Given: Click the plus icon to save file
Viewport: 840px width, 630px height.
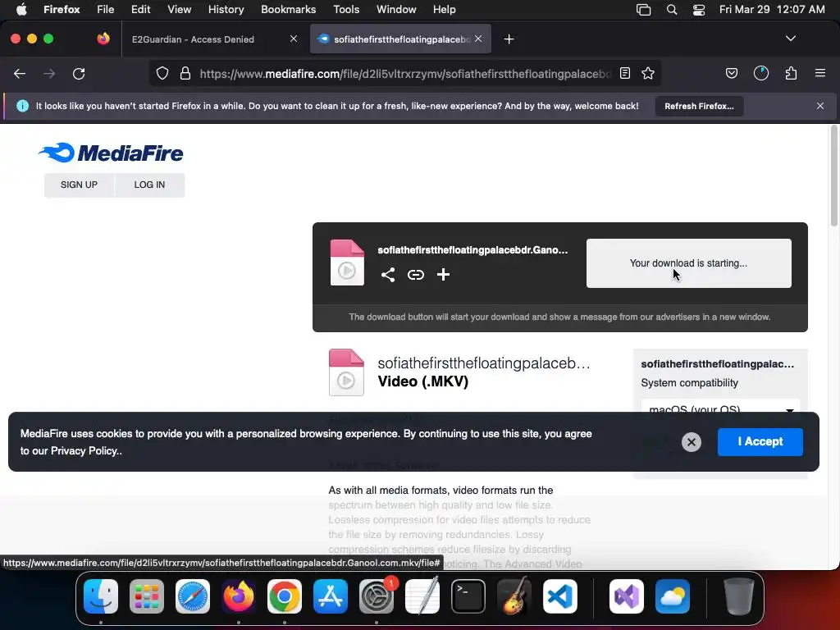Looking at the screenshot, I should (443, 275).
